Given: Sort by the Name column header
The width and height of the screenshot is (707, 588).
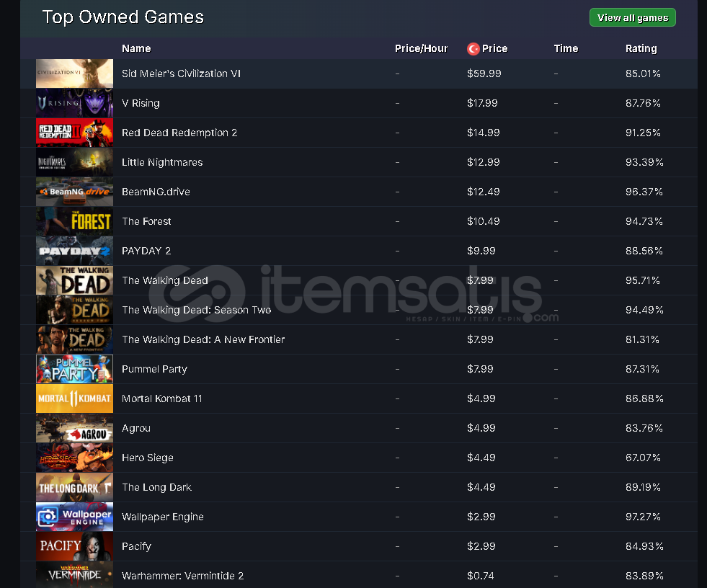Looking at the screenshot, I should (x=136, y=48).
